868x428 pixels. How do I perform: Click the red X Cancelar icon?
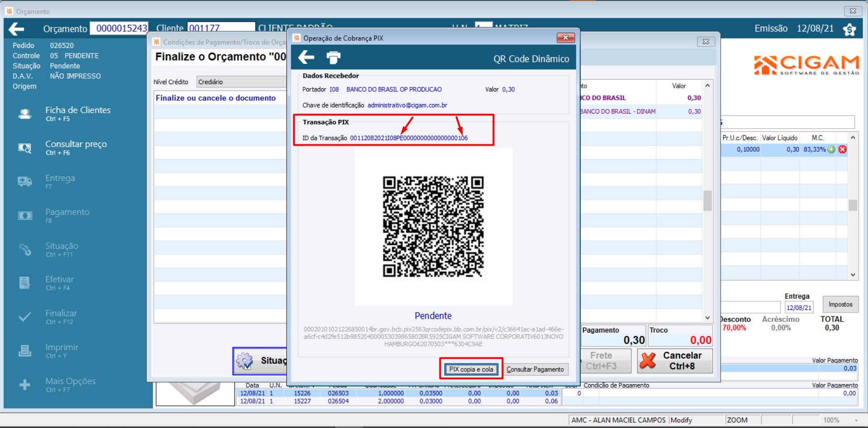point(648,361)
